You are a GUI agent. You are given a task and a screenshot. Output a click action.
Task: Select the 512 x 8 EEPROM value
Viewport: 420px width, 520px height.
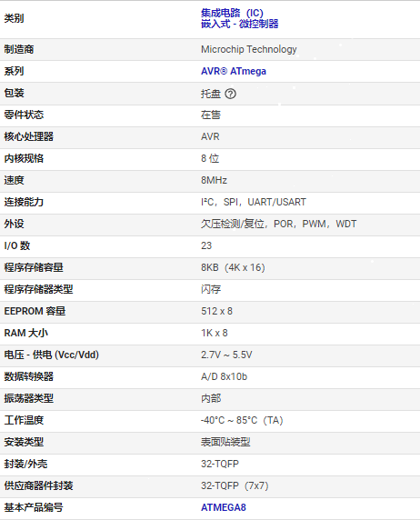pyautogui.click(x=216, y=311)
